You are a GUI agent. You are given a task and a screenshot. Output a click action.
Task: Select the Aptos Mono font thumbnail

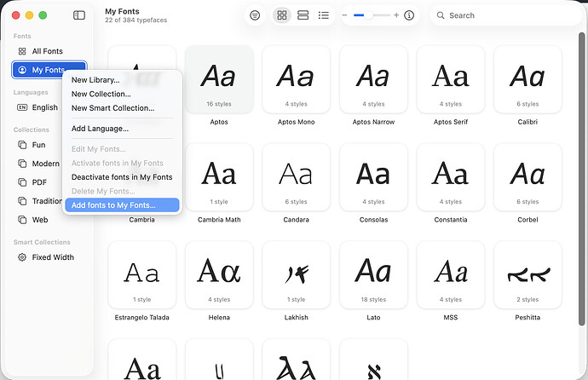click(x=297, y=79)
